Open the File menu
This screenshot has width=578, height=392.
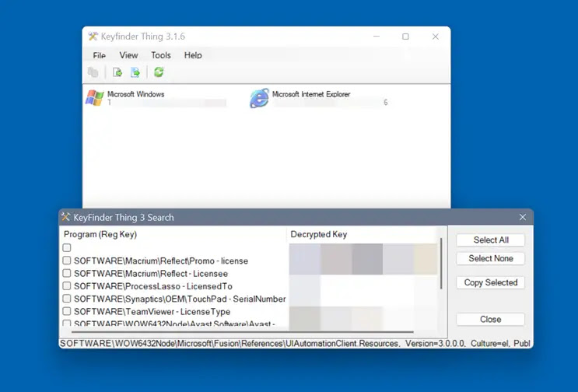point(99,55)
